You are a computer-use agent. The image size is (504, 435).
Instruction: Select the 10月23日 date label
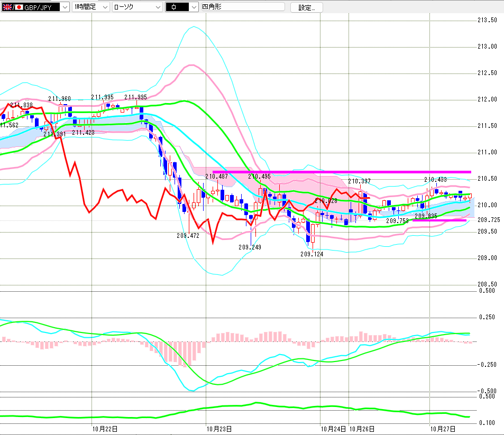(219, 429)
